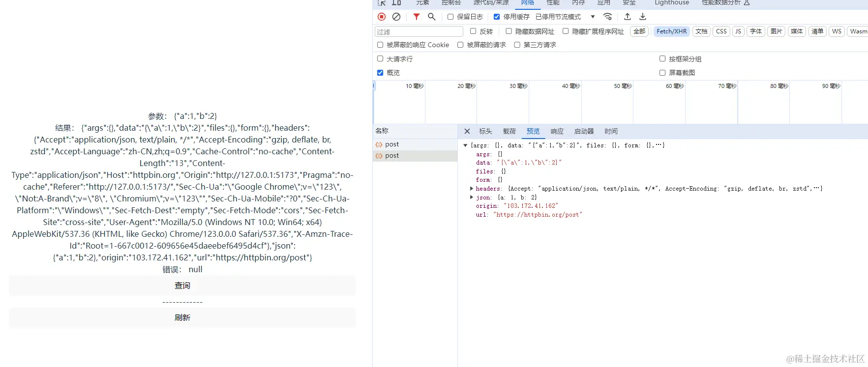Open the 网络 DevTools panel tab
Screen dimensions: 868x367
click(x=528, y=3)
